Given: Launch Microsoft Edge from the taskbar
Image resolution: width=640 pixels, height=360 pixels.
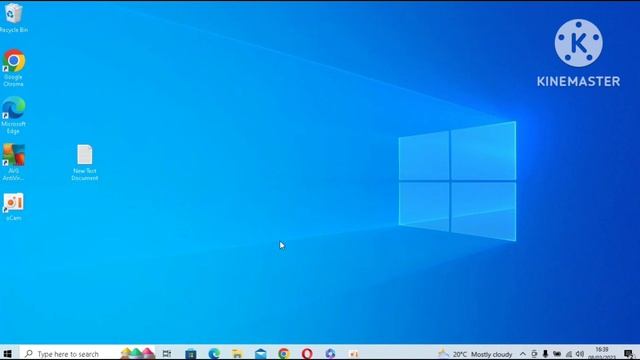Looking at the screenshot, I should pos(214,353).
